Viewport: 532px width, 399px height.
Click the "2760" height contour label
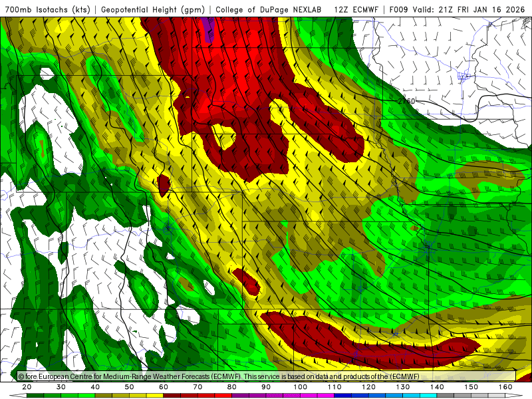coord(406,101)
